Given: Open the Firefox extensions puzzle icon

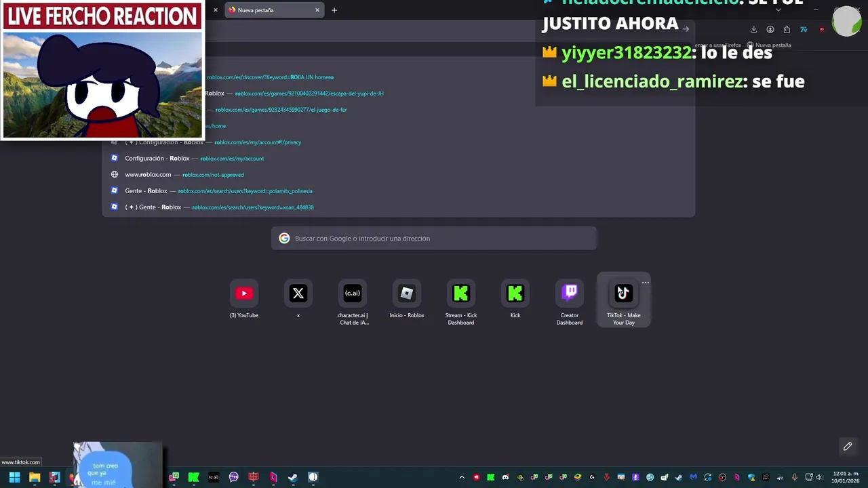Looking at the screenshot, I should (787, 29).
